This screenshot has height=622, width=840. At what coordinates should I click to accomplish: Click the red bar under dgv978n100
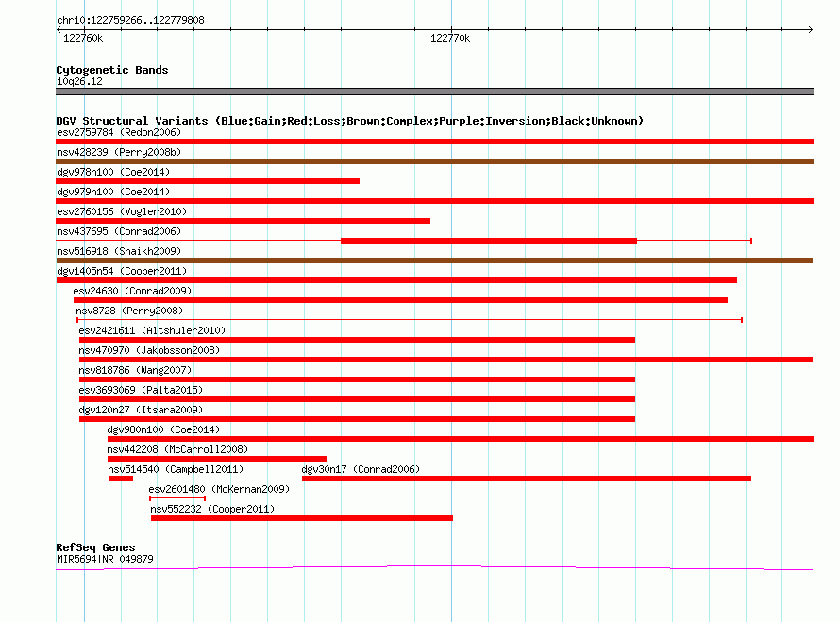pos(208,181)
